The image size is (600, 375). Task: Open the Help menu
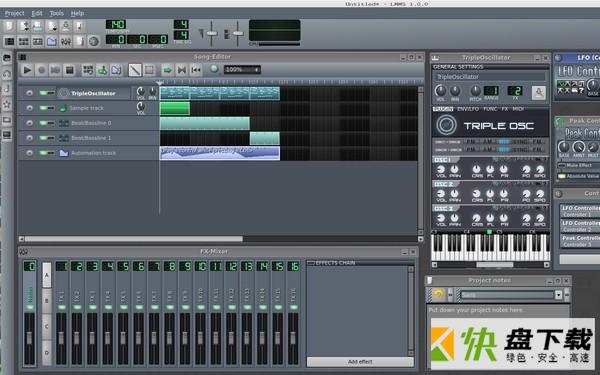77,13
